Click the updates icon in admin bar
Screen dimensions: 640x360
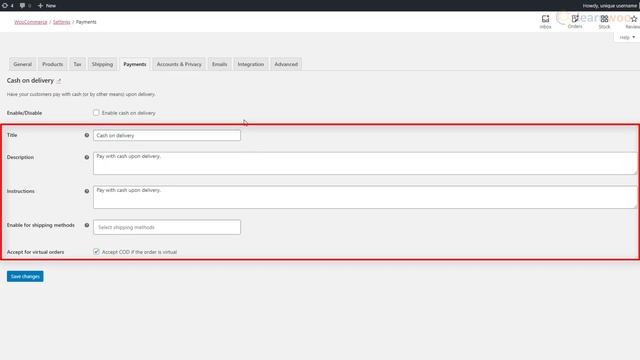(5, 6)
